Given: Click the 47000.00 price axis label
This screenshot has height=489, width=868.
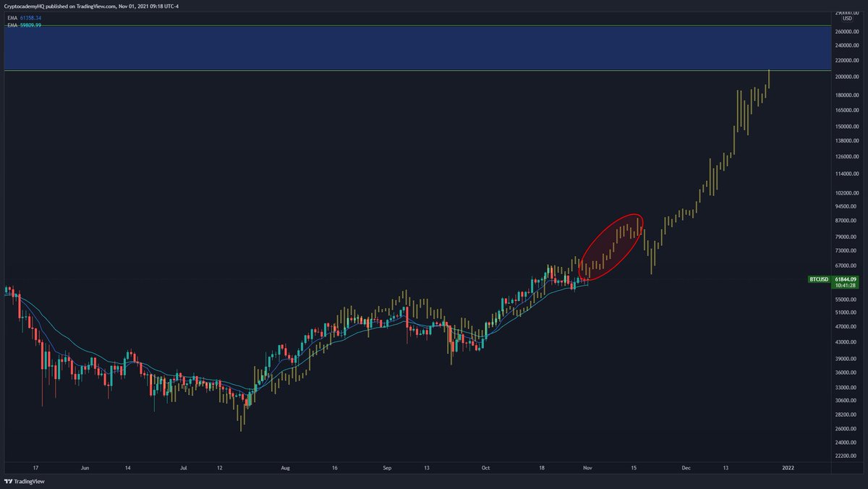Looking at the screenshot, I should pyautogui.click(x=846, y=327).
